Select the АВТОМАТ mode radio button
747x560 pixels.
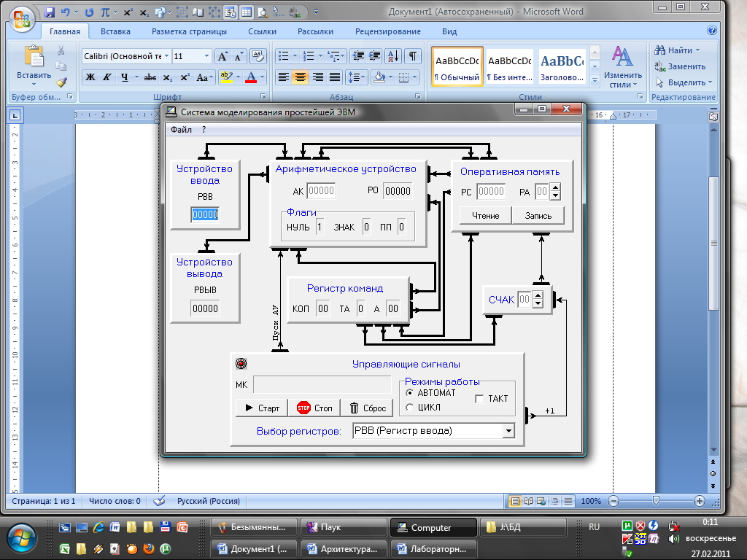[x=409, y=393]
